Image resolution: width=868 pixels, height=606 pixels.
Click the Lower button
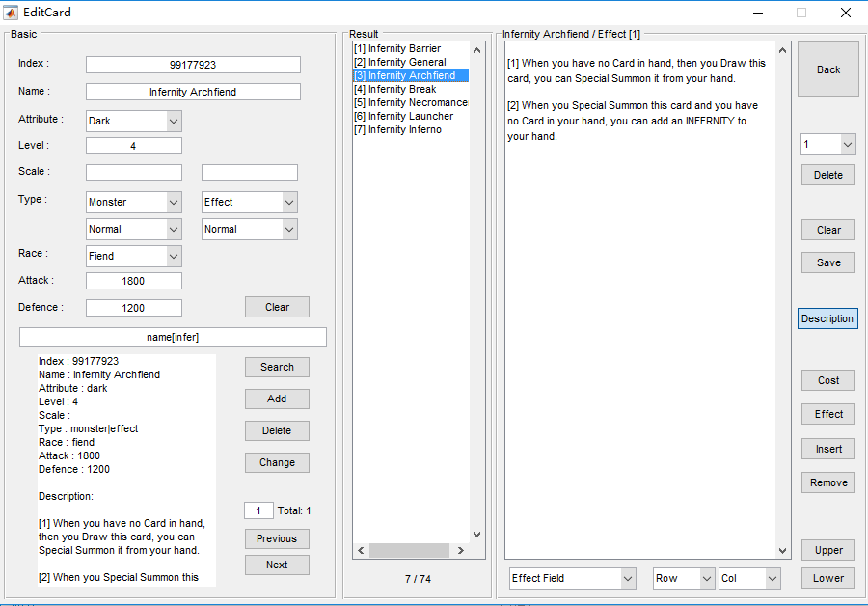coord(828,578)
